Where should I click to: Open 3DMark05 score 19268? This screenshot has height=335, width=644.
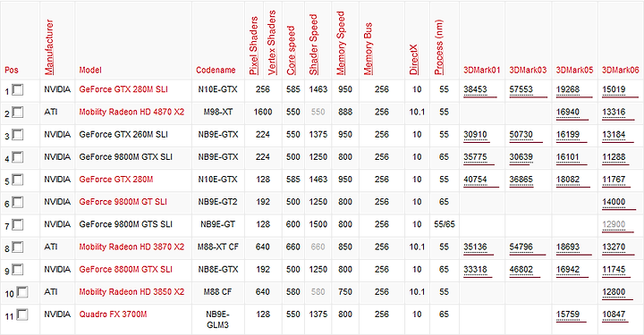pos(568,89)
